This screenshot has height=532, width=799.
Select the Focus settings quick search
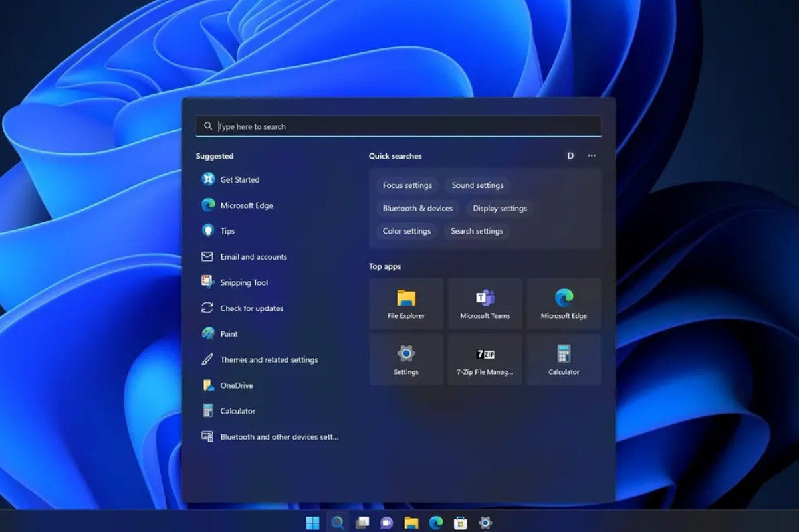tap(407, 185)
